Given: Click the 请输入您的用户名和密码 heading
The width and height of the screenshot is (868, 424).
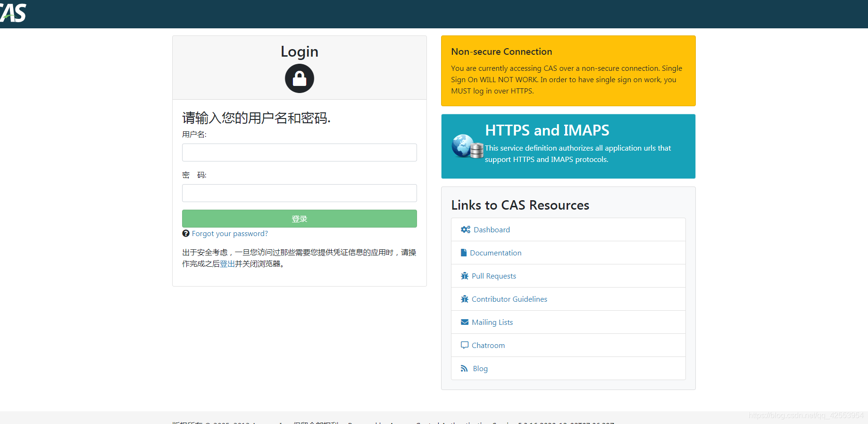Looking at the screenshot, I should (256, 118).
